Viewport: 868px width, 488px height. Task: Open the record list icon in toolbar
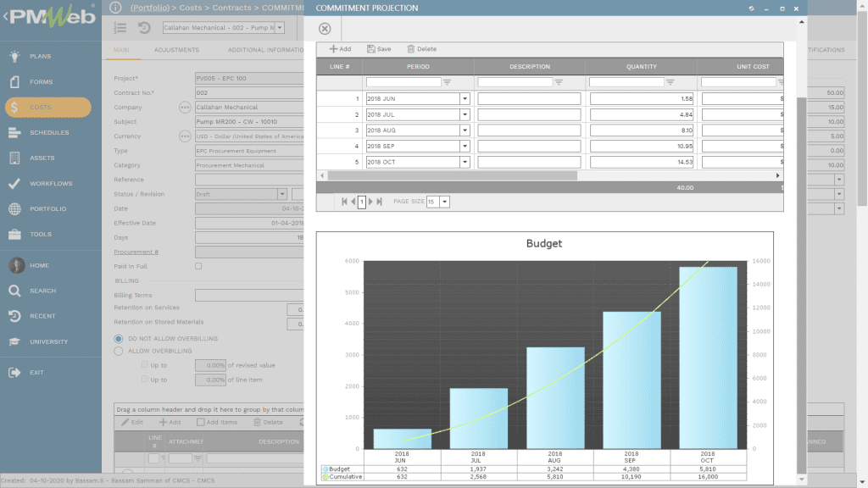pos(120,28)
